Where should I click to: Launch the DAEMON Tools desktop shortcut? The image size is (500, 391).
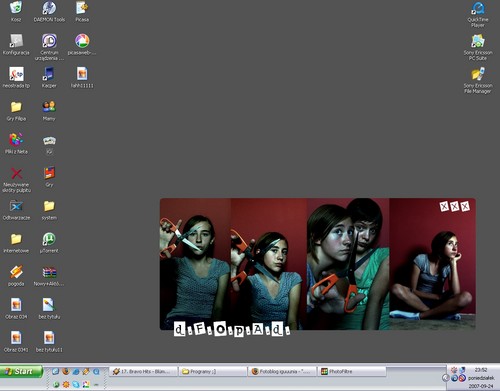pyautogui.click(x=49, y=11)
